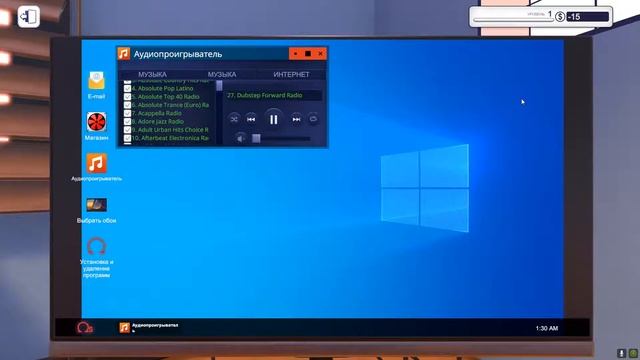Minimize the audio player window
Image resolution: width=640 pixels, height=360 pixels.
point(295,53)
